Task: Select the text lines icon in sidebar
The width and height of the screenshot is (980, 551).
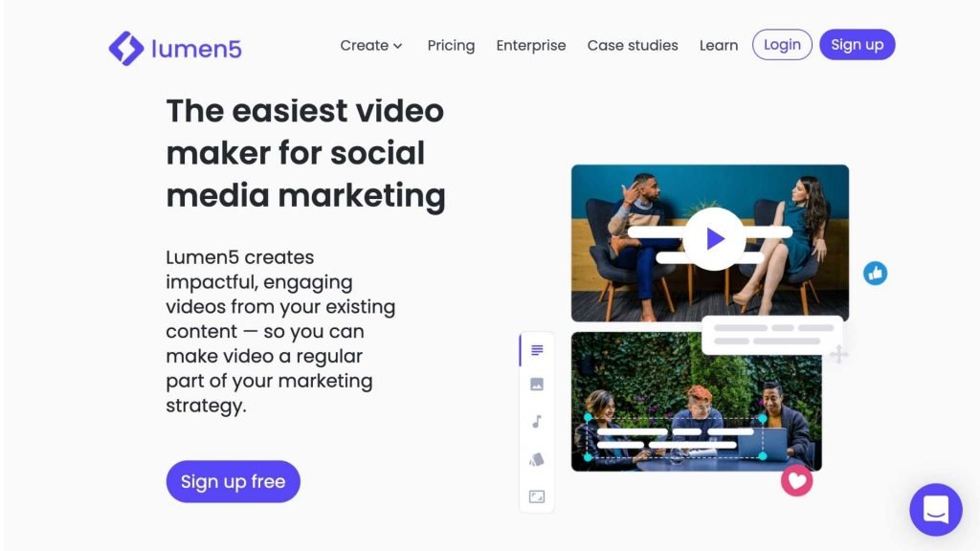Action: [x=537, y=350]
